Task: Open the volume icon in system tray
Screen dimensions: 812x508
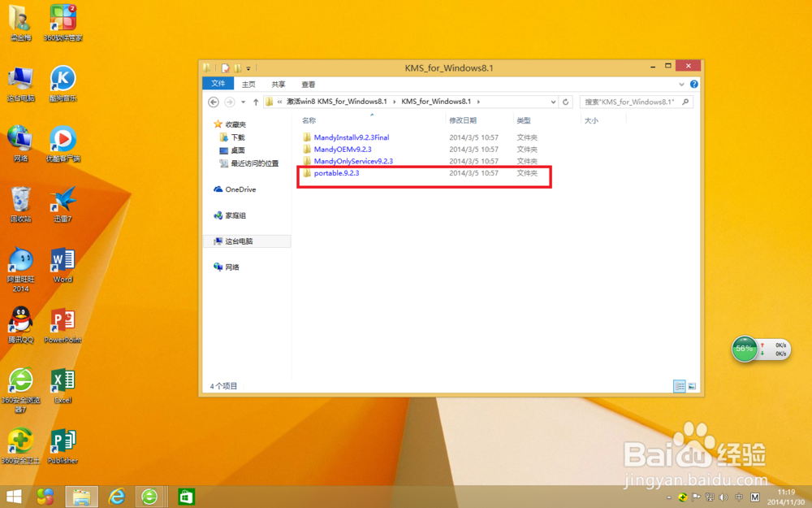Action: pos(722,497)
